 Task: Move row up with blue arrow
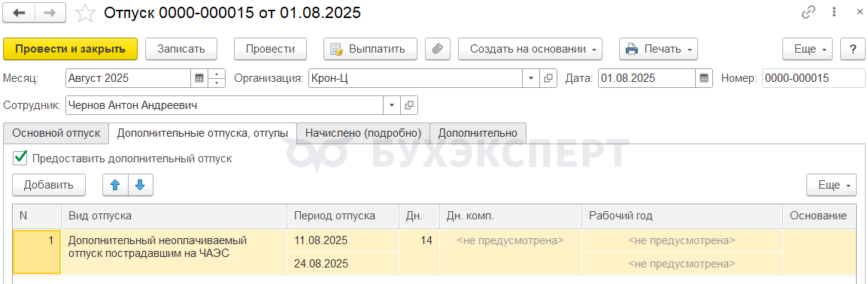tap(115, 185)
